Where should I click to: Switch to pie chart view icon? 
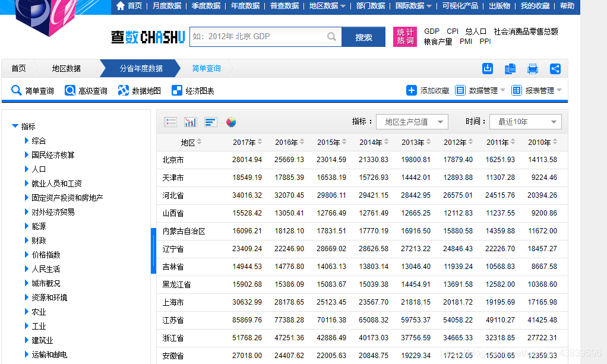231,122
